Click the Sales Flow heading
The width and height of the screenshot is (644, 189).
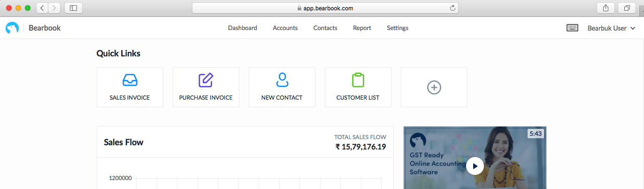pos(124,142)
